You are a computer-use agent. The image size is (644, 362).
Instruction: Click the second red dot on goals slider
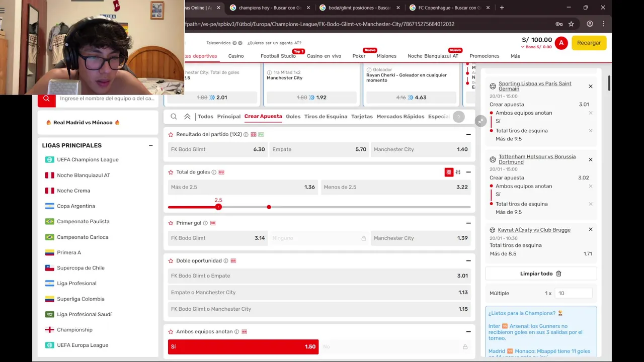click(x=269, y=207)
